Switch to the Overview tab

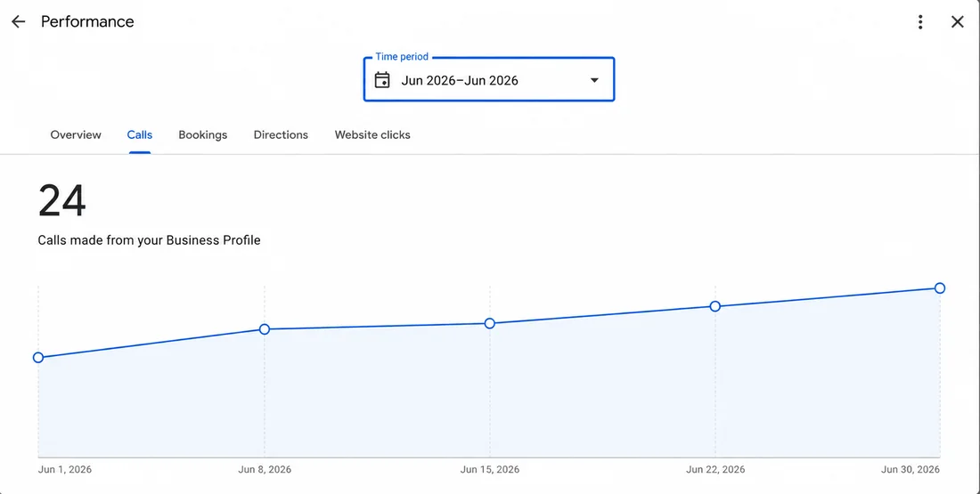click(76, 135)
